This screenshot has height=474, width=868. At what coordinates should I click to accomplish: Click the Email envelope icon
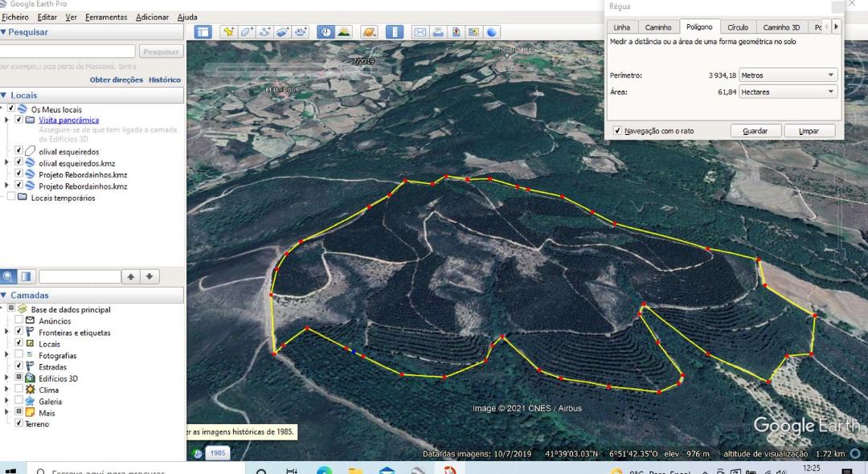tap(420, 32)
